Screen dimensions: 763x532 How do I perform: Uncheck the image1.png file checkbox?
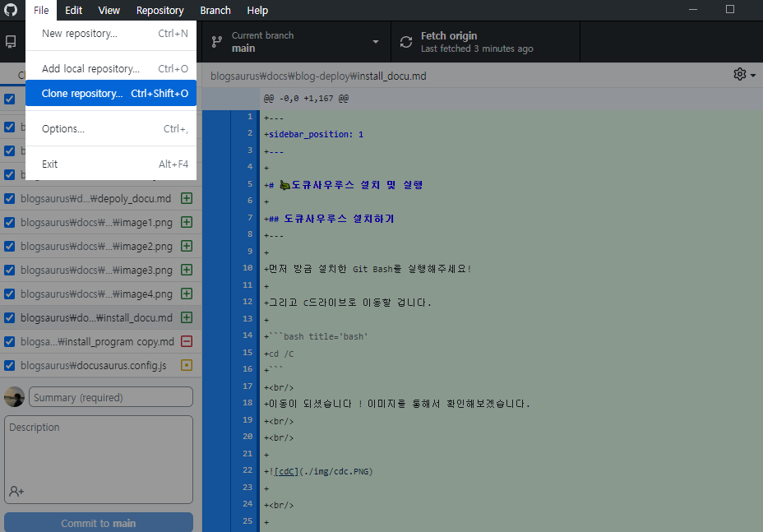click(x=9, y=223)
